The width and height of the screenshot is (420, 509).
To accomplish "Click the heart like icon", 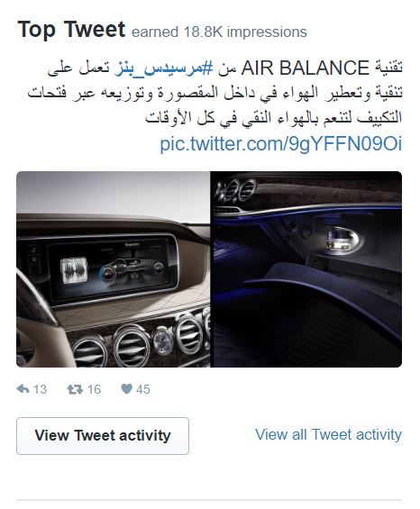I will (x=126, y=388).
